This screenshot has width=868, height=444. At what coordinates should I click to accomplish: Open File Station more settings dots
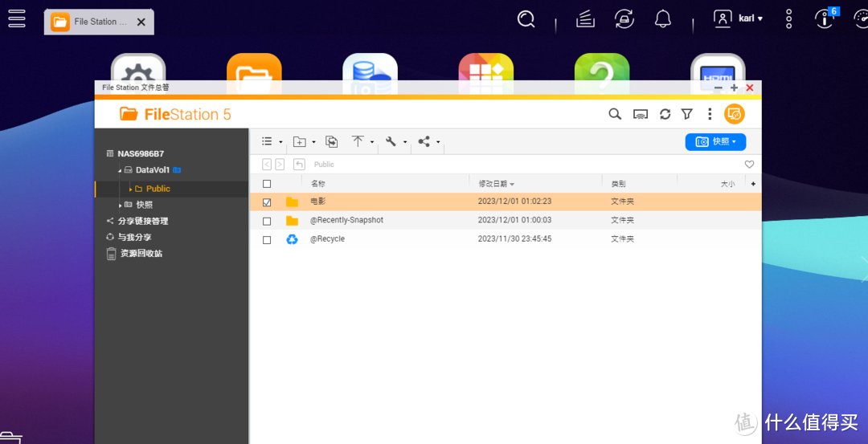pyautogui.click(x=710, y=114)
